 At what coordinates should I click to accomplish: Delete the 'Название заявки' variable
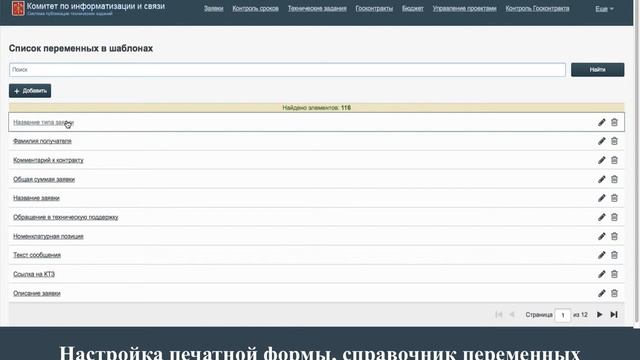pyautogui.click(x=614, y=198)
